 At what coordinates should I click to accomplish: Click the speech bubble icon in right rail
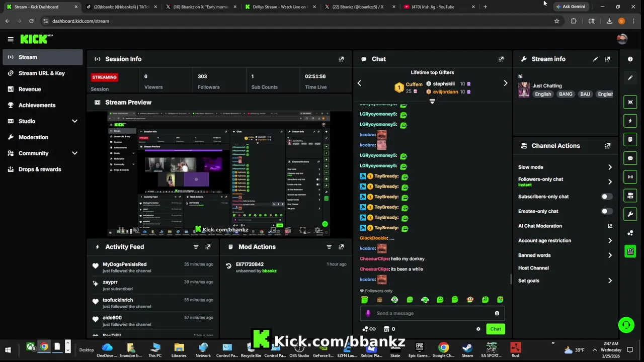pos(630,158)
